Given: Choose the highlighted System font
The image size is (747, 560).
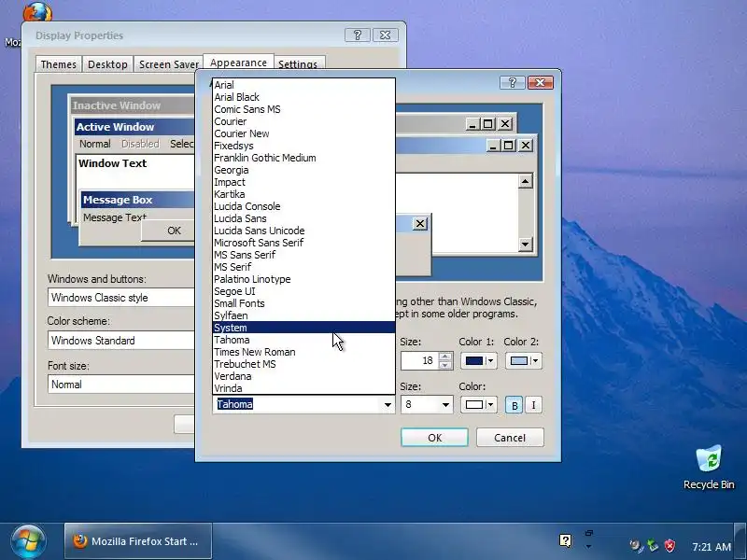Looking at the screenshot, I should coord(303,328).
